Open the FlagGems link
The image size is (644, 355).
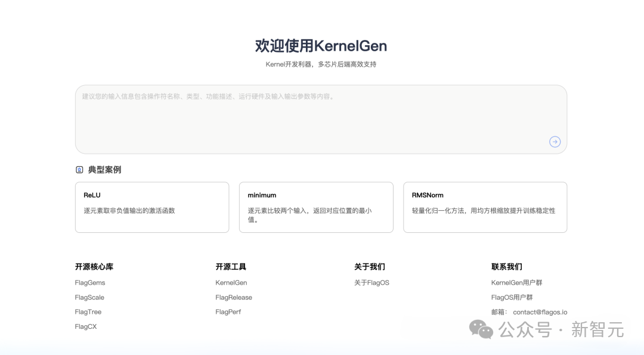90,283
